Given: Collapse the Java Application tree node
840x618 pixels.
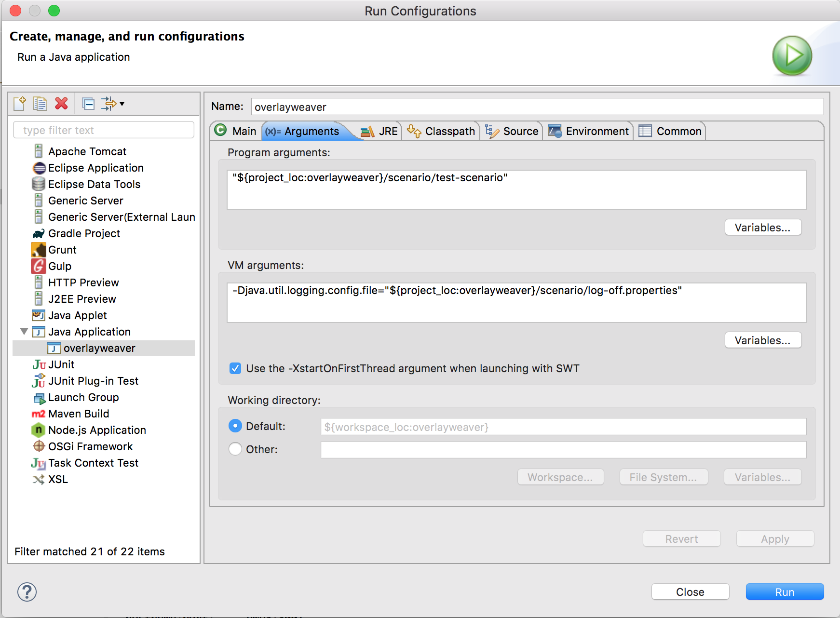Looking at the screenshot, I should (24, 332).
